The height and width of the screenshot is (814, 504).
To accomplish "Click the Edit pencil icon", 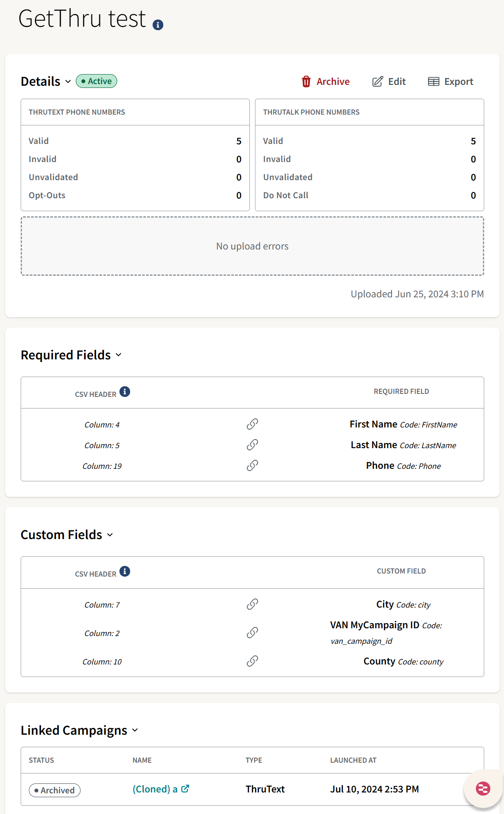I will (x=377, y=81).
